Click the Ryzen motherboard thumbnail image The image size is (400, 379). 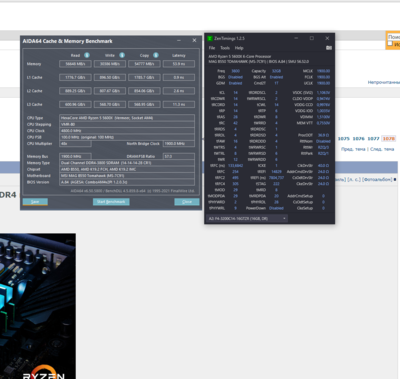point(38,306)
